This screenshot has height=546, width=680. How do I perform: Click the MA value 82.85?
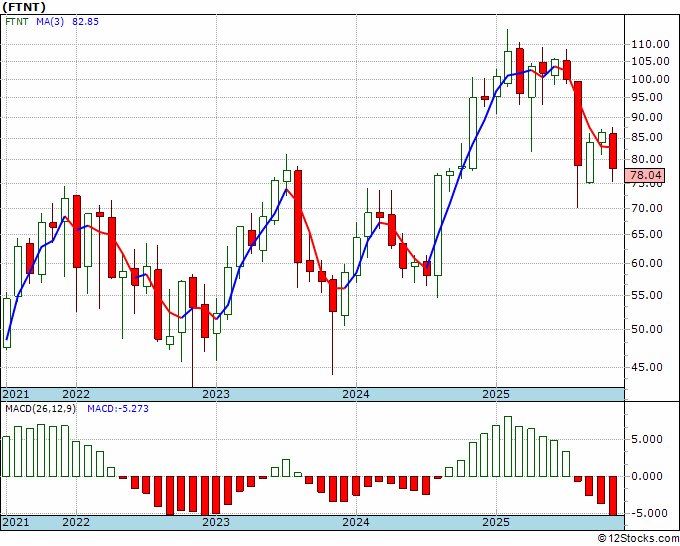point(85,22)
